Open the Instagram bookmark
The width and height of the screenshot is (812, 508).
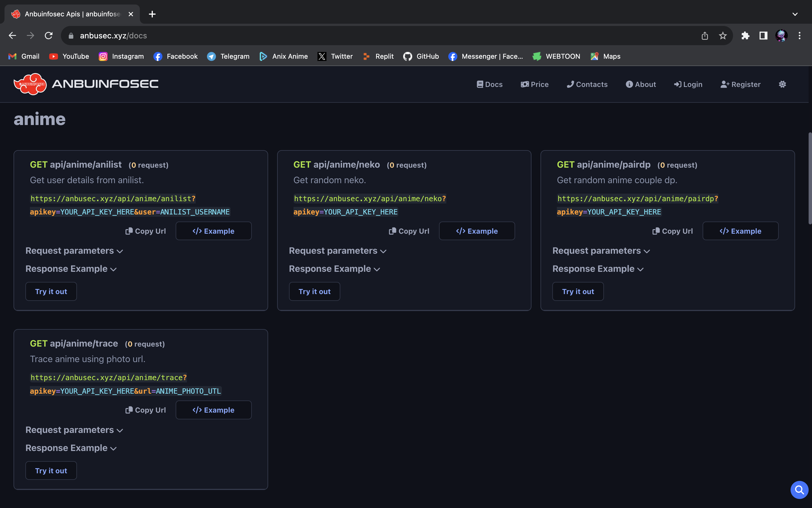pyautogui.click(x=122, y=56)
